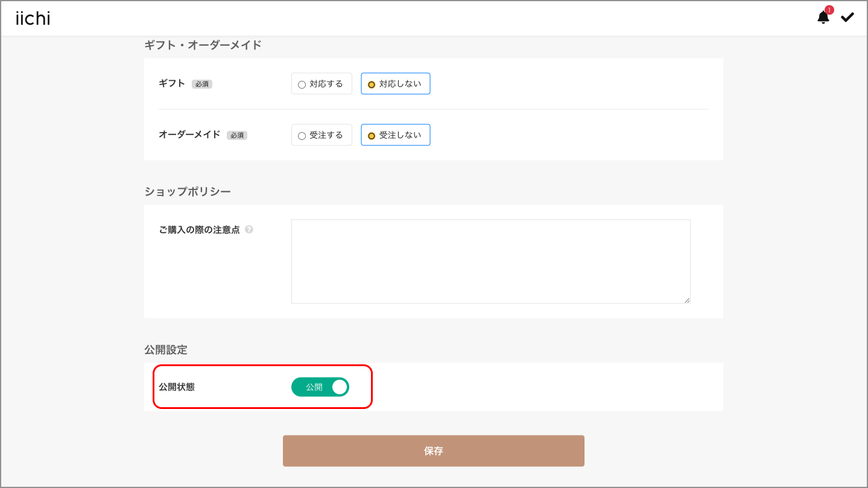Click the オーダーメイド field label
Image resolution: width=868 pixels, height=488 pixels.
point(189,135)
